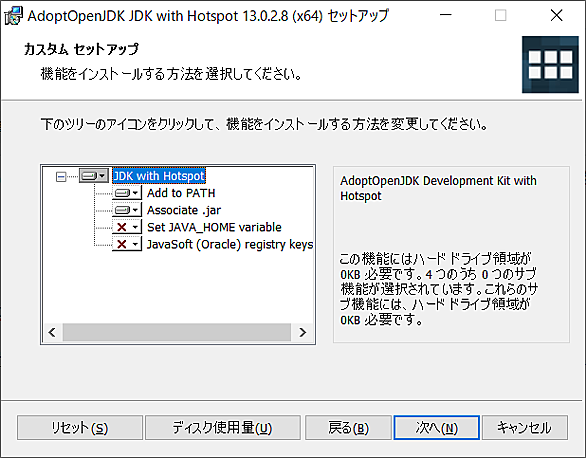Open ディスク使用量(U) disk usage
The height and width of the screenshot is (458, 586).
pos(223,428)
